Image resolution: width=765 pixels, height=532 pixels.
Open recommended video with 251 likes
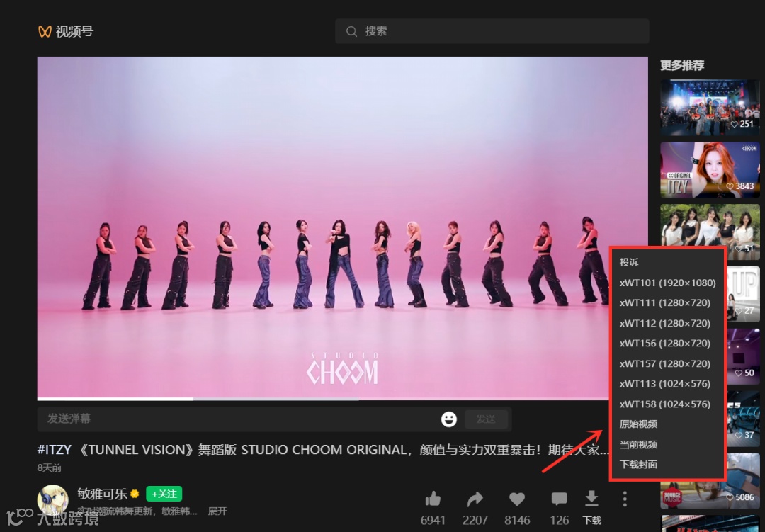pos(710,108)
